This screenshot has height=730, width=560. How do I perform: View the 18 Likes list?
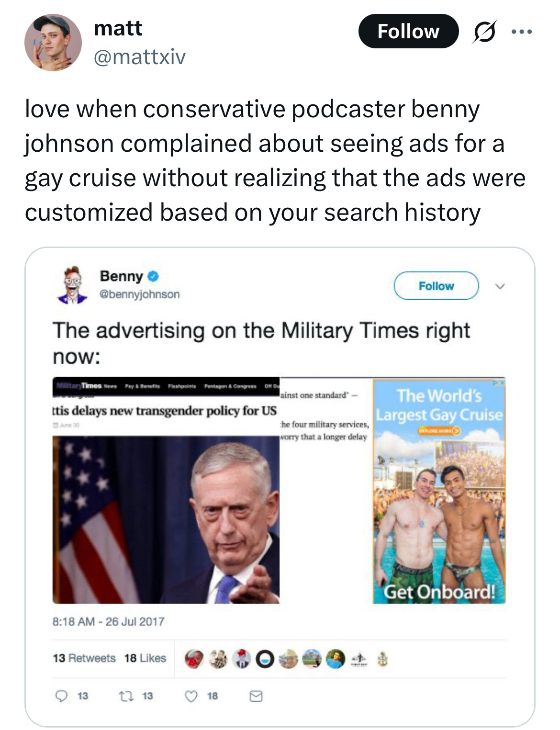coord(145,658)
